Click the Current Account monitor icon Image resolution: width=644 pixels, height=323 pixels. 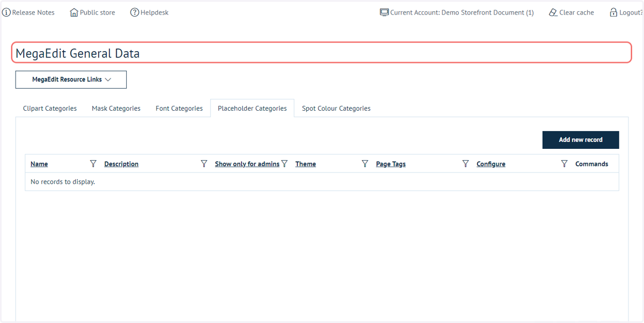(384, 12)
